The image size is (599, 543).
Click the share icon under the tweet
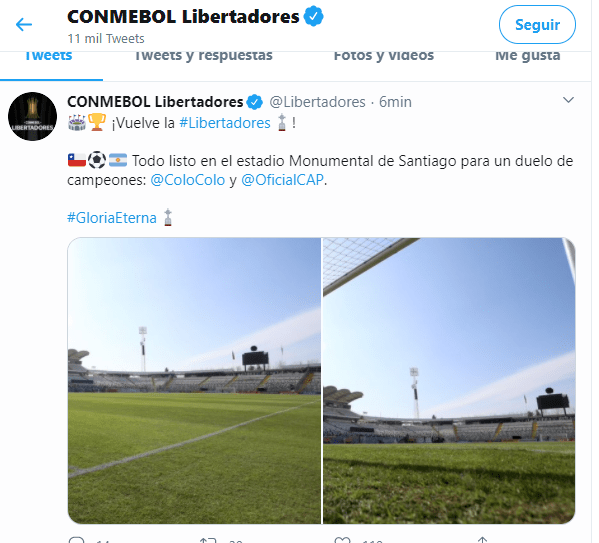click(482, 540)
